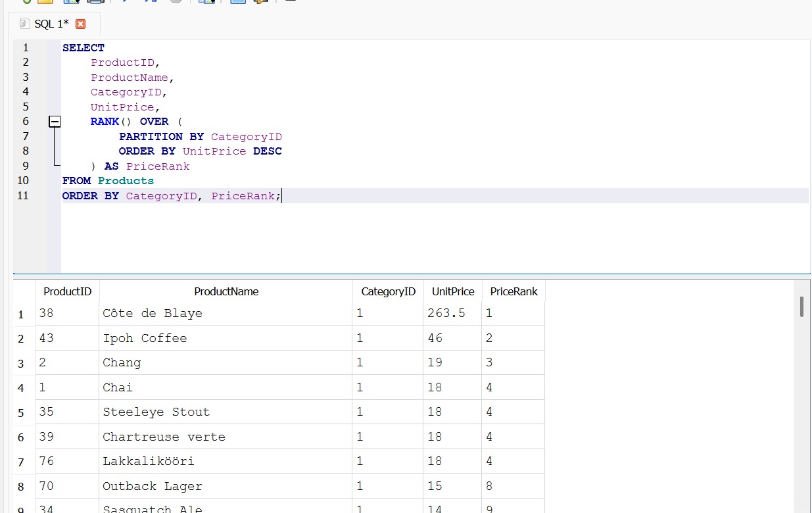Select the UnitPrice 15 cell
Screen dimensions: 812x513
452,486
